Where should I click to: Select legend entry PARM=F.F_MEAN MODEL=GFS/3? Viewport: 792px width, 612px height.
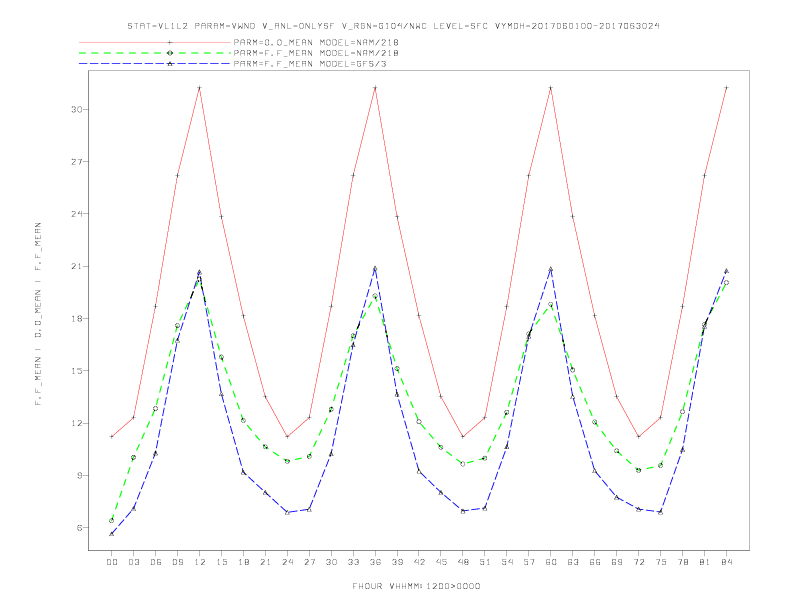coord(310,64)
